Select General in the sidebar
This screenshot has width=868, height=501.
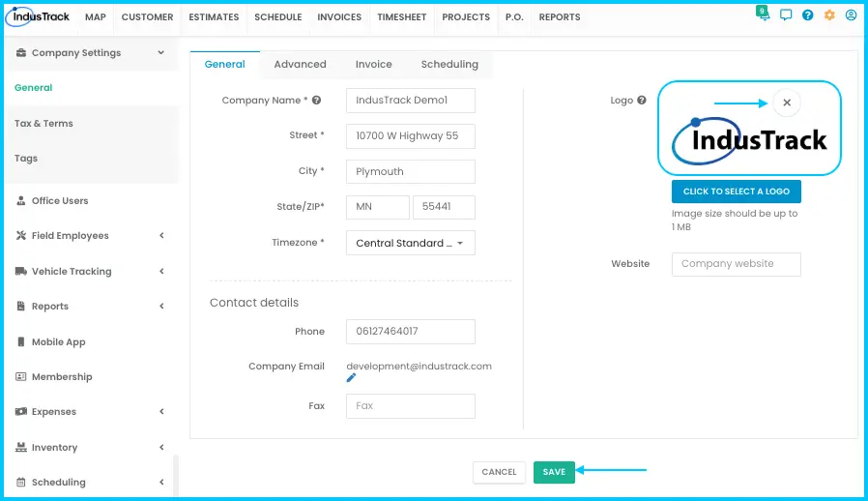(x=33, y=88)
